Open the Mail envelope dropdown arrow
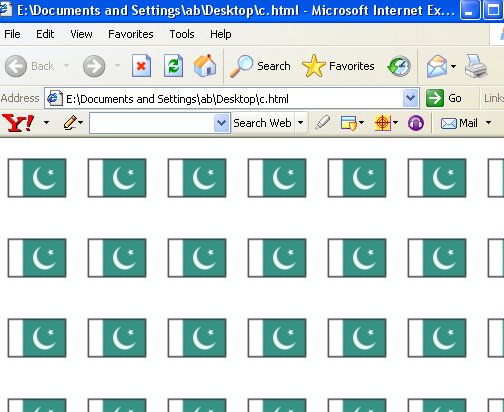The width and height of the screenshot is (504, 412). 488,123
